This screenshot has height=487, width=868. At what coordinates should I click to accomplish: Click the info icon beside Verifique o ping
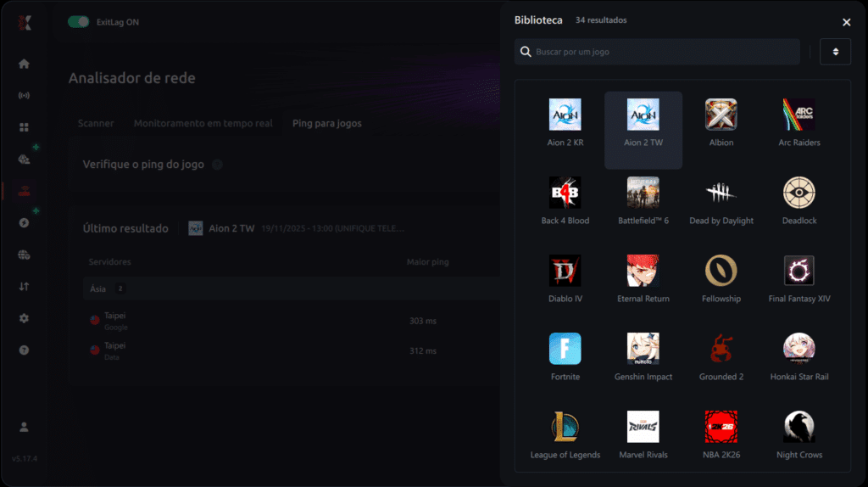[x=218, y=165]
